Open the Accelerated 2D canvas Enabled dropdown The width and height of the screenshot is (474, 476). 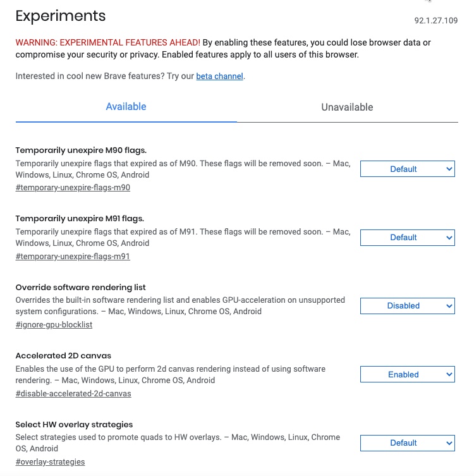click(x=407, y=374)
